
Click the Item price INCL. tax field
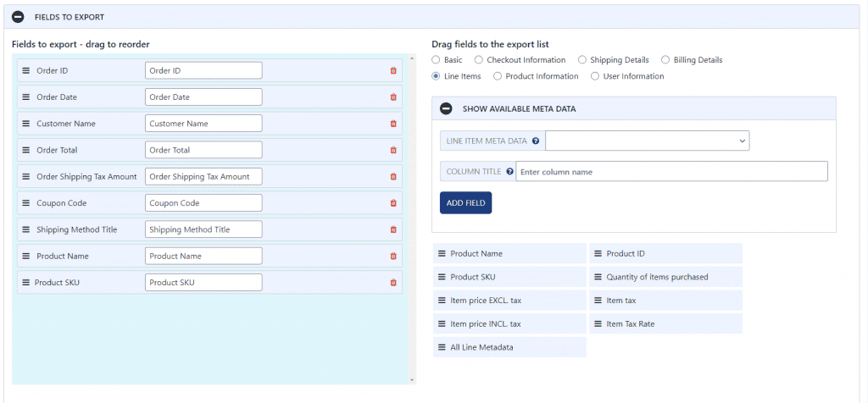click(509, 324)
